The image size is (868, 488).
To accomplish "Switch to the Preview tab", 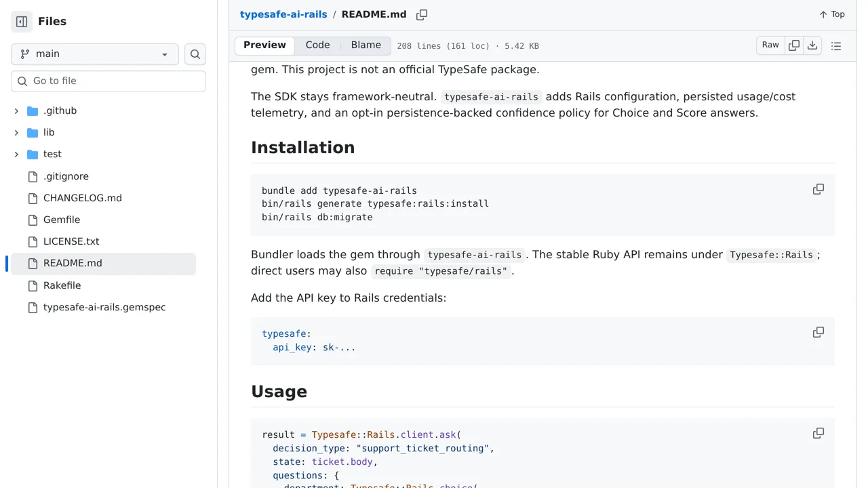I will [x=264, y=45].
